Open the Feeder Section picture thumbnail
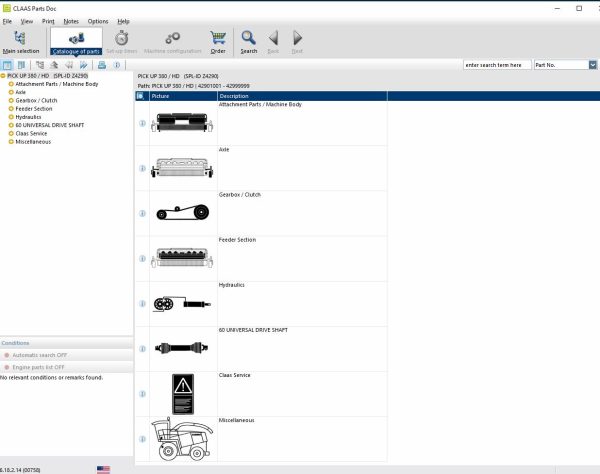 (182, 258)
